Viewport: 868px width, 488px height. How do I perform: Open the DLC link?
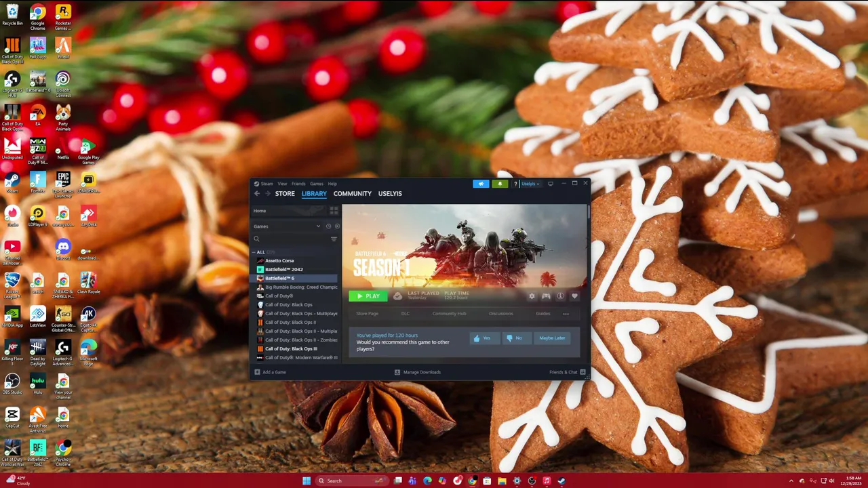click(x=406, y=314)
